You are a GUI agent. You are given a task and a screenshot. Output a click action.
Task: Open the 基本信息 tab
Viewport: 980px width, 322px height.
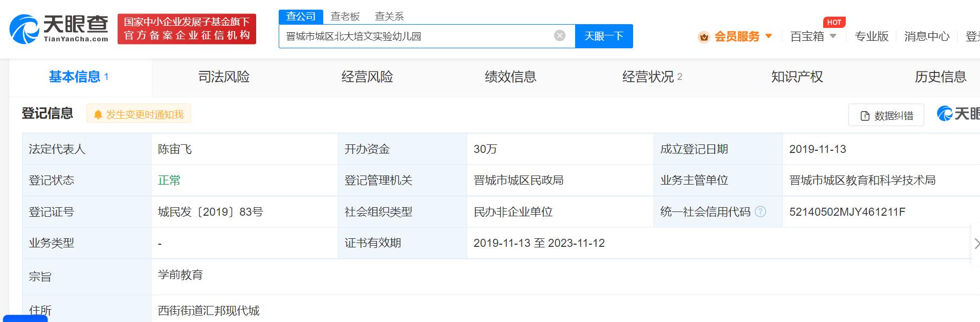pyautogui.click(x=80, y=77)
